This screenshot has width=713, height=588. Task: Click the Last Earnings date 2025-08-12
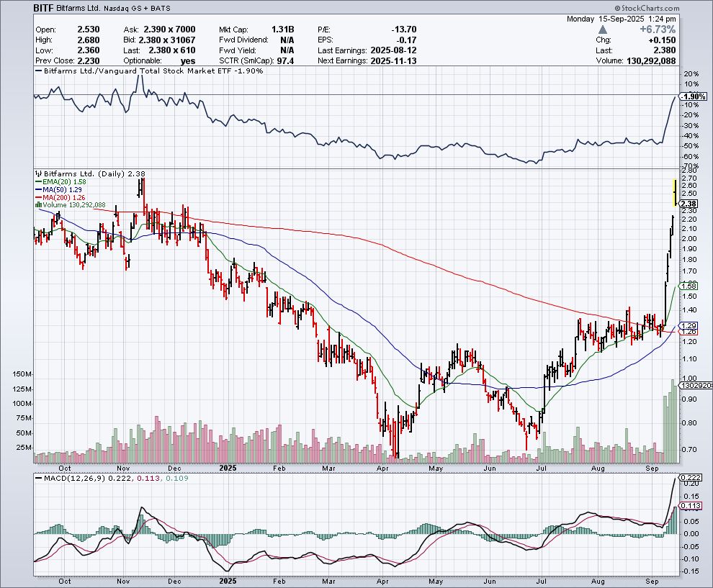point(394,50)
